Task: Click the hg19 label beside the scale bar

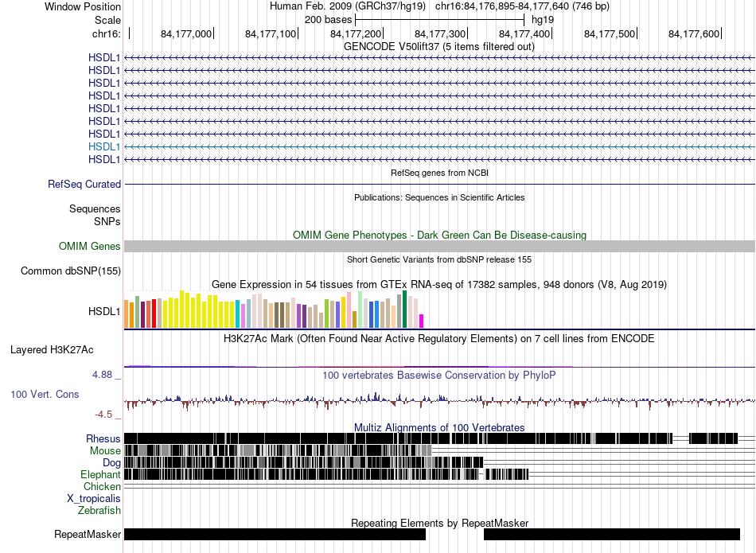Action: pyautogui.click(x=543, y=20)
